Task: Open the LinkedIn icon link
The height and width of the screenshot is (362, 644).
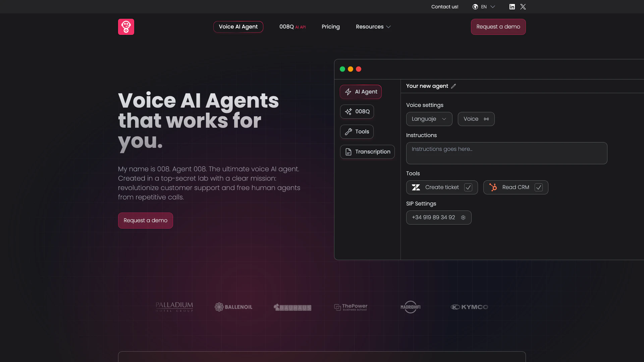Action: (x=512, y=7)
